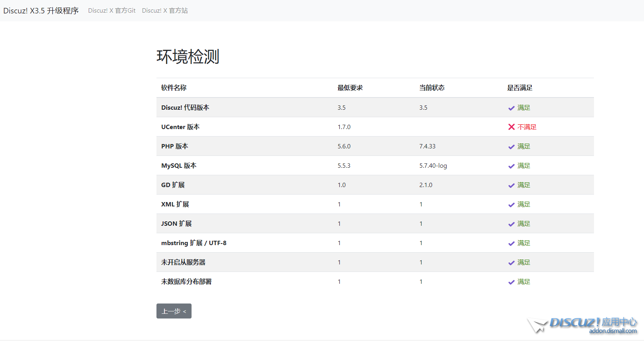644x341 pixels.
Task: Click the checkmark icon in MySQL 版本 row
Action: (x=511, y=166)
